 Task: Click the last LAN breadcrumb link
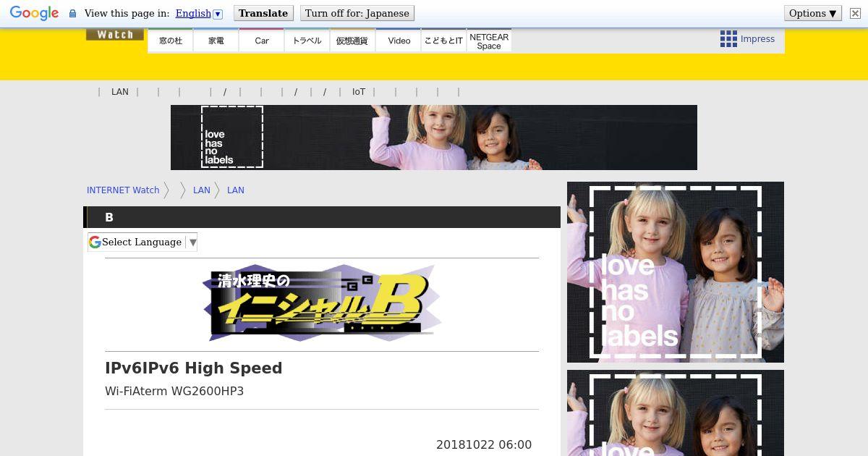point(236,190)
